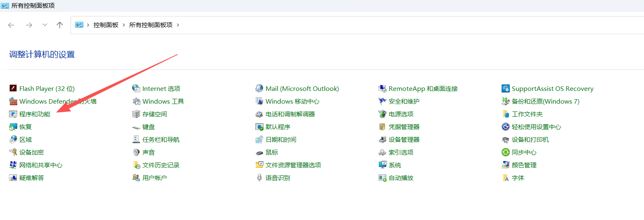The width and height of the screenshot is (644, 220).
Task: Go forward with the right arrow button
Action: coord(29,25)
